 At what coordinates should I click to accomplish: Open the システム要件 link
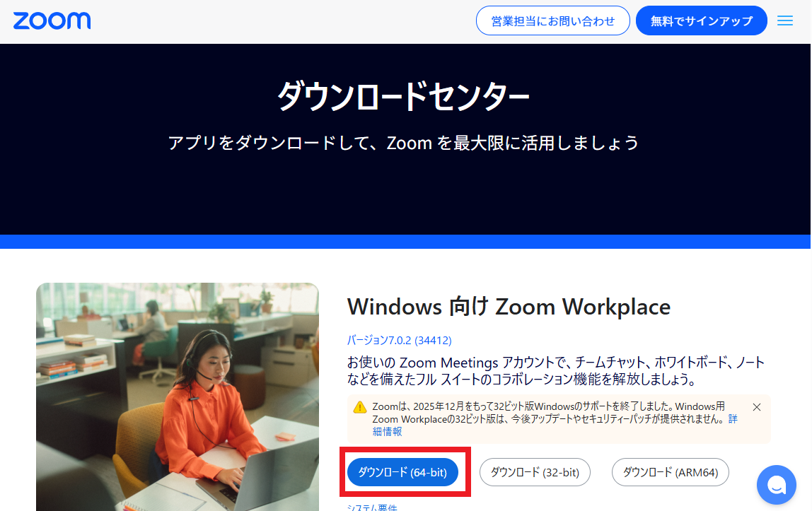pos(372,507)
